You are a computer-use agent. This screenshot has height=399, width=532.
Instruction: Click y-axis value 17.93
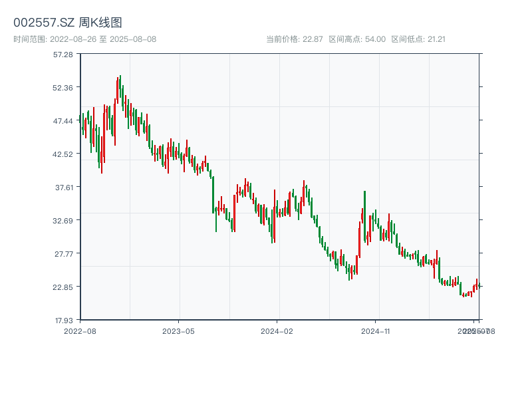64,321
